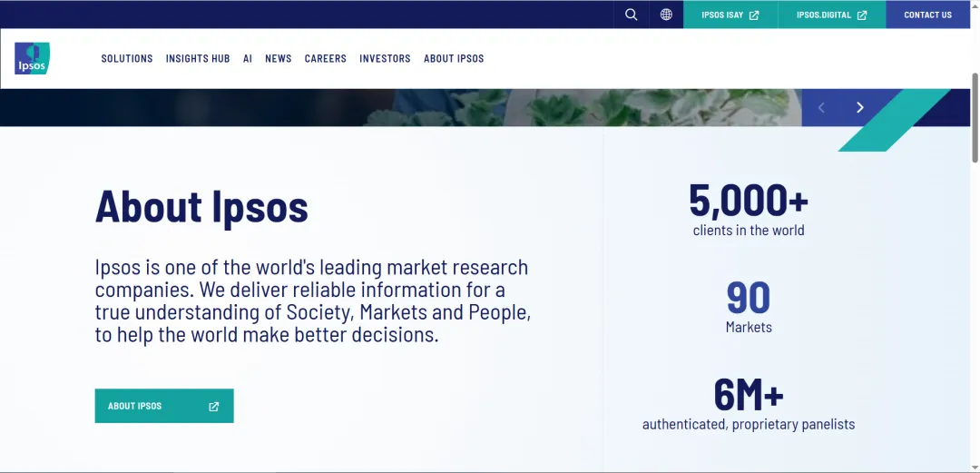Viewport: 980px width, 473px height.
Task: Open the INSIGHTS HUB menu
Action: [198, 58]
